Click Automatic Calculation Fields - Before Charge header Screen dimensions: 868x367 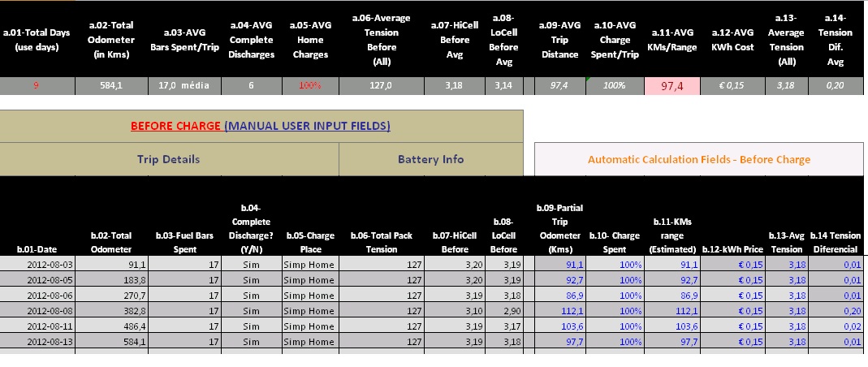tap(698, 159)
